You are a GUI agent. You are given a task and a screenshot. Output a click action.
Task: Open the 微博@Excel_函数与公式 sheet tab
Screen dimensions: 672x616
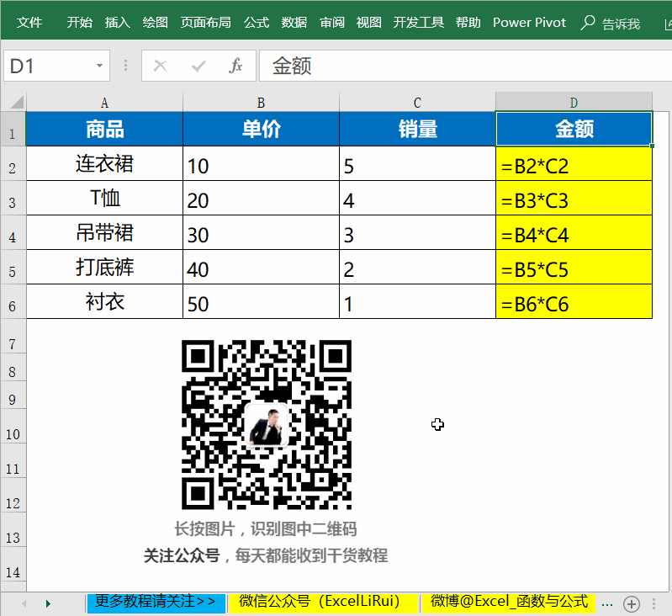[509, 603]
